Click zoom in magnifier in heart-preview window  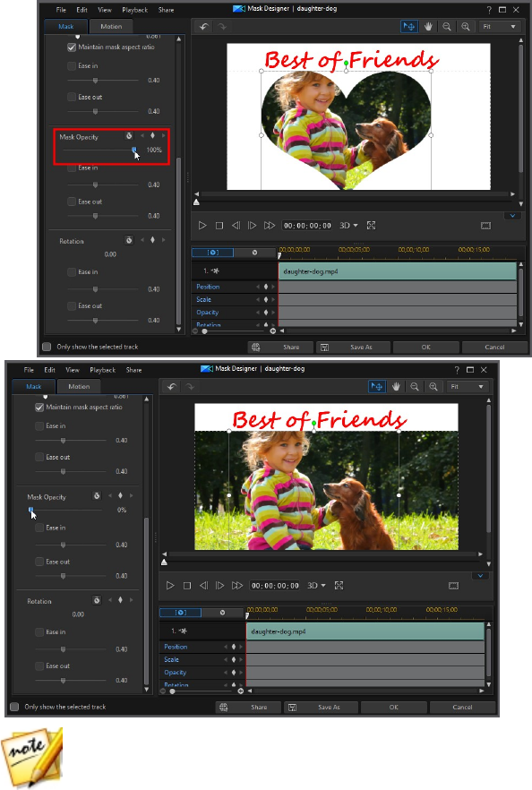pos(466,26)
